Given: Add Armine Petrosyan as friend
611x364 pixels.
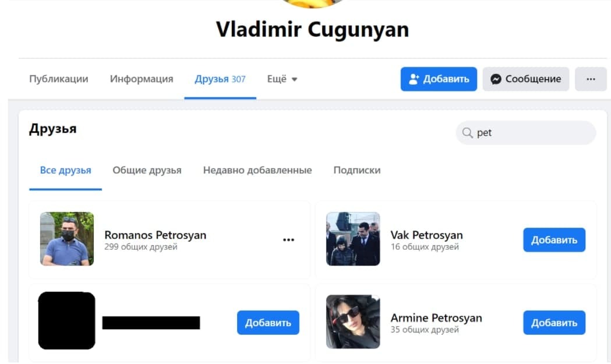Looking at the screenshot, I should pyautogui.click(x=554, y=323).
